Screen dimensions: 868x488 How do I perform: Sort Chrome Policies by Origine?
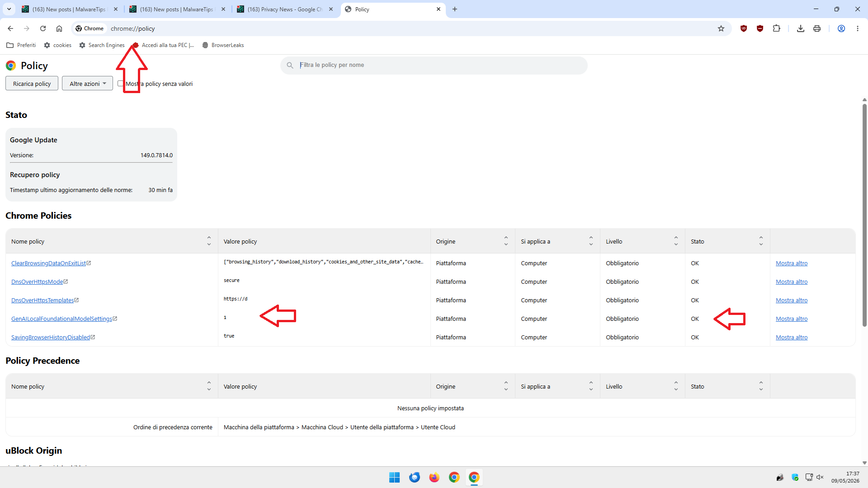click(x=506, y=241)
